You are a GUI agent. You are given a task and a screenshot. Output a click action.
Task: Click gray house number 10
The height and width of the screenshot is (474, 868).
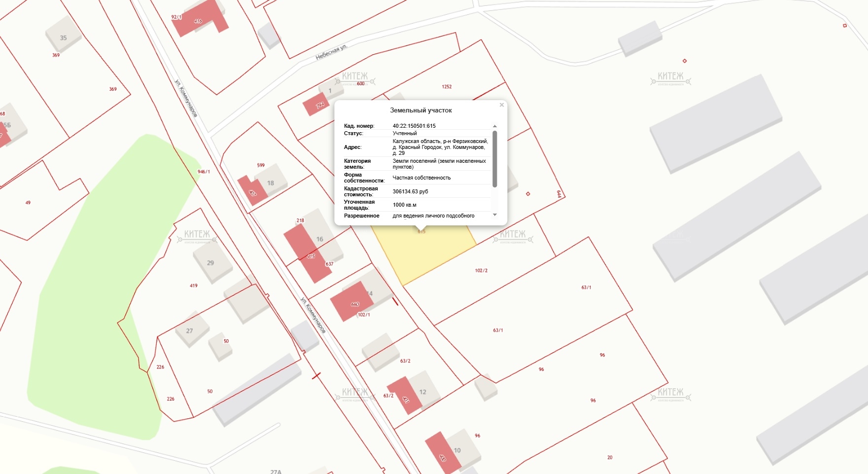tap(457, 450)
